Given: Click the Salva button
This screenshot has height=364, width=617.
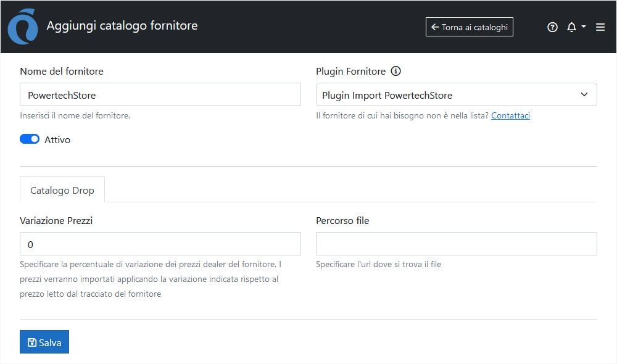Looking at the screenshot, I should pyautogui.click(x=44, y=342).
